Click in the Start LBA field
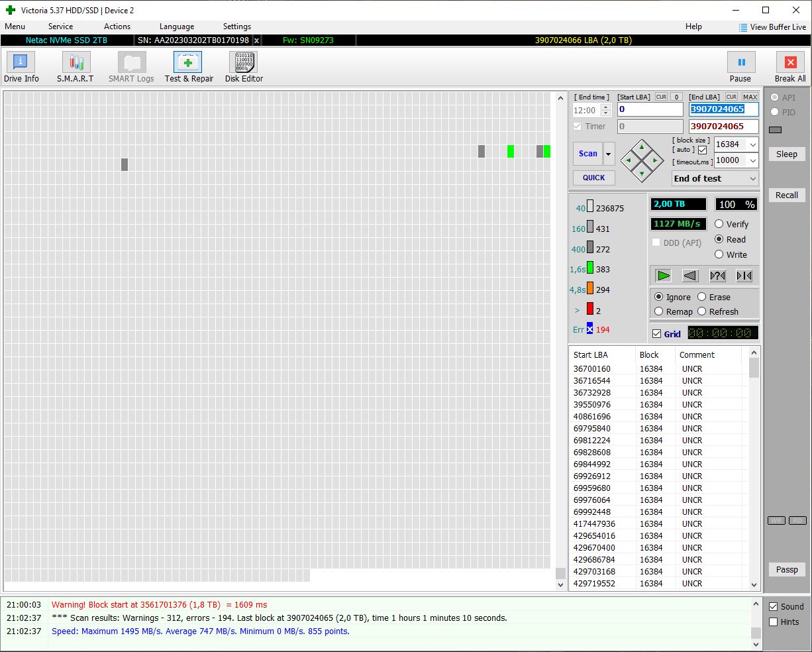Image resolution: width=812 pixels, height=652 pixels. coord(649,109)
